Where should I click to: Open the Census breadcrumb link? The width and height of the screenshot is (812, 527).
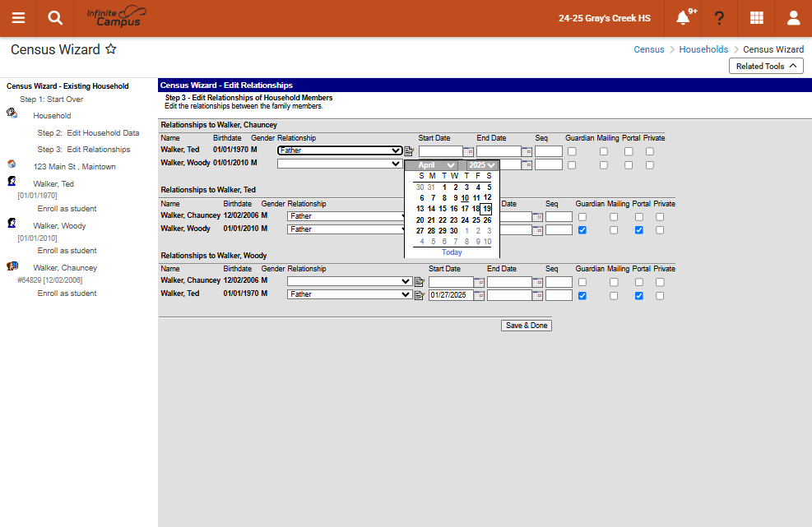(x=649, y=49)
